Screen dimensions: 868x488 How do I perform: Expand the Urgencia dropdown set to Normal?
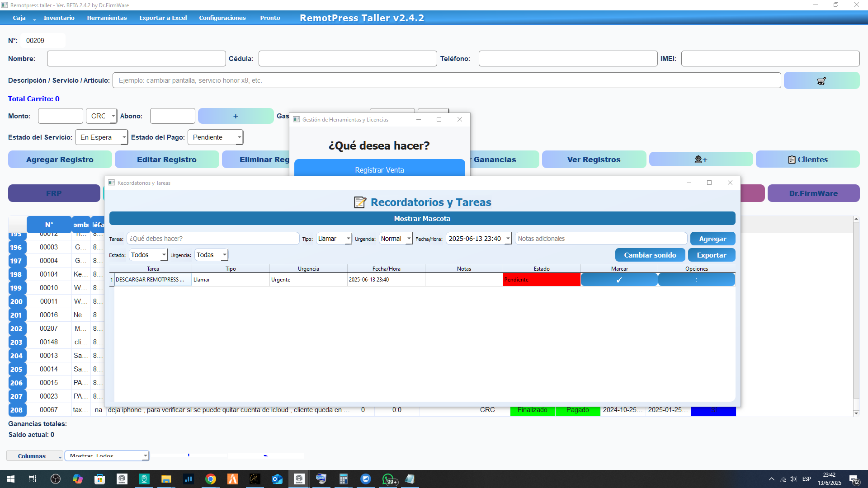(x=396, y=239)
